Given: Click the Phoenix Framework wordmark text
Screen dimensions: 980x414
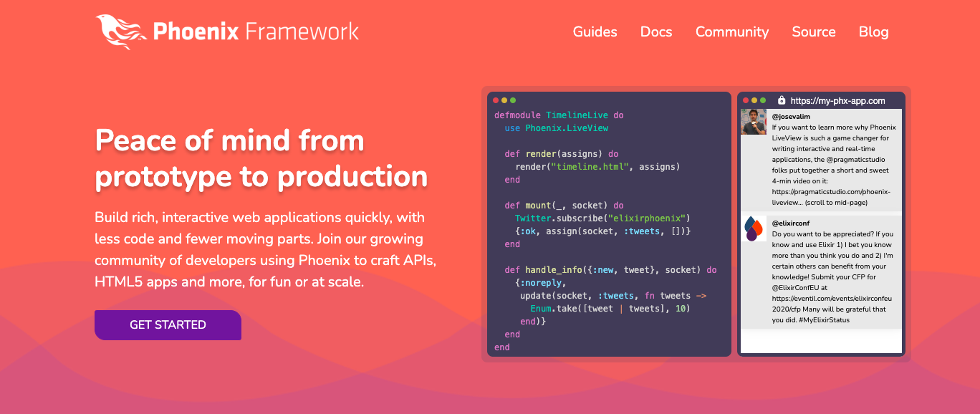Looking at the screenshot, I should point(254,32).
